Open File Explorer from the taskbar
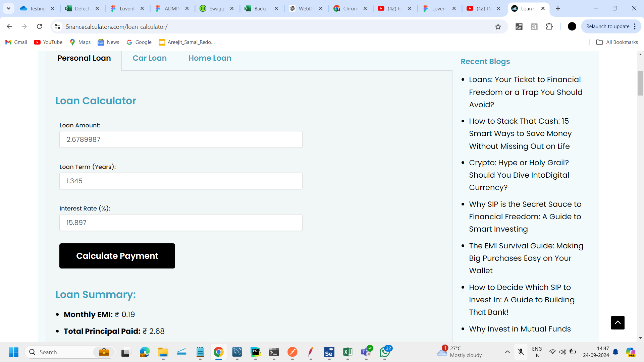 [x=163, y=352]
